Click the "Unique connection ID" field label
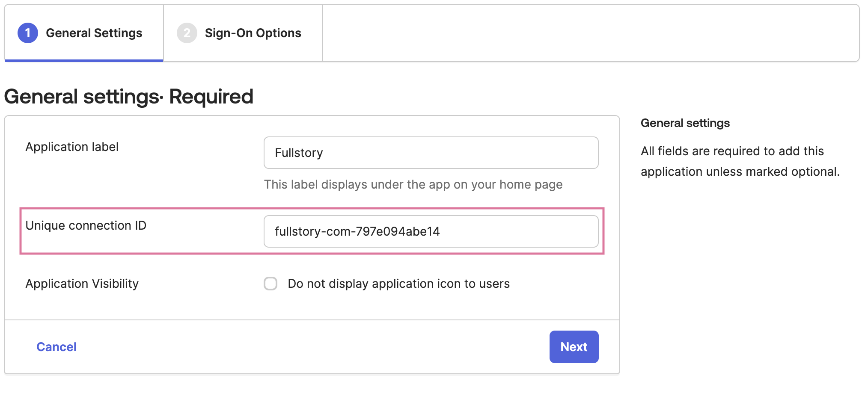The width and height of the screenshot is (868, 408). 86,225
